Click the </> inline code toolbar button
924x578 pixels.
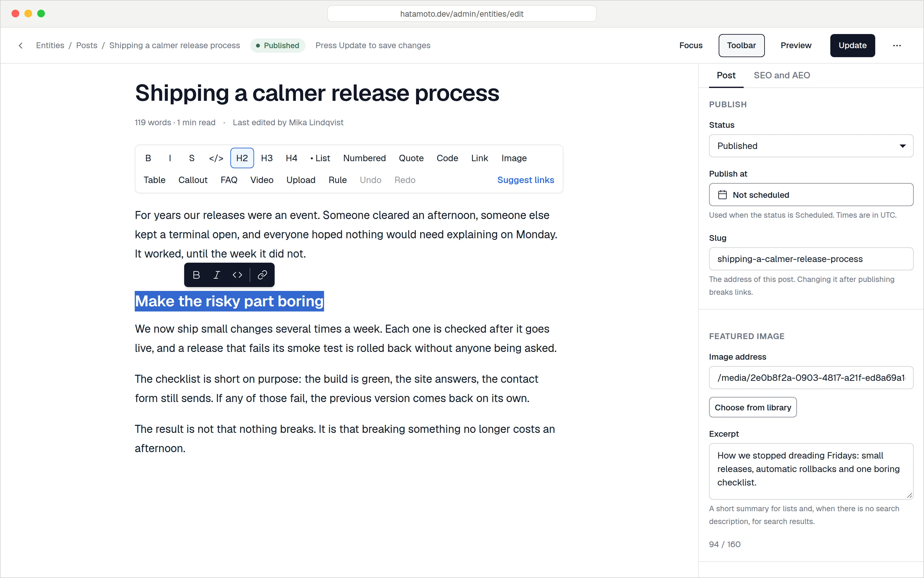(x=216, y=158)
